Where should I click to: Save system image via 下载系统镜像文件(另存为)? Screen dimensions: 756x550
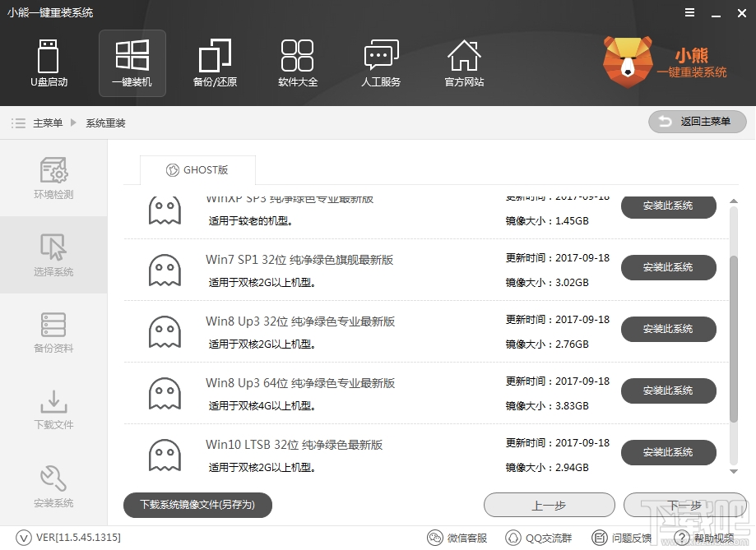tap(197, 505)
